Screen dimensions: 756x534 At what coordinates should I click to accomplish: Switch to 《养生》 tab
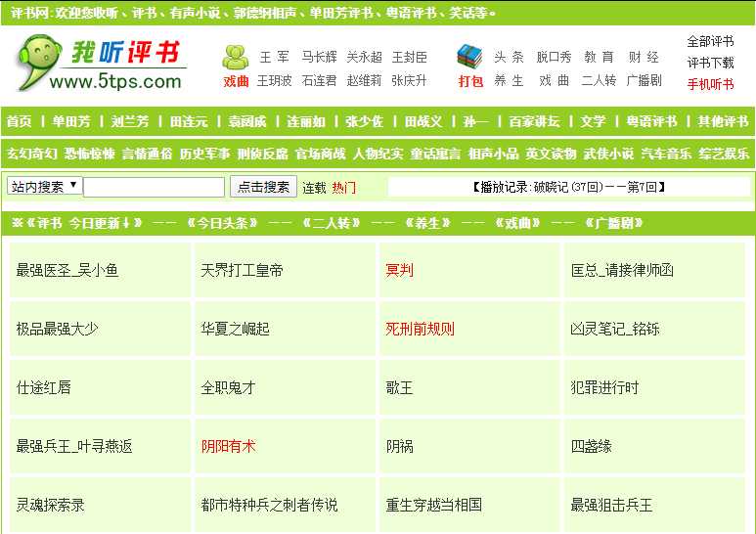click(428, 223)
